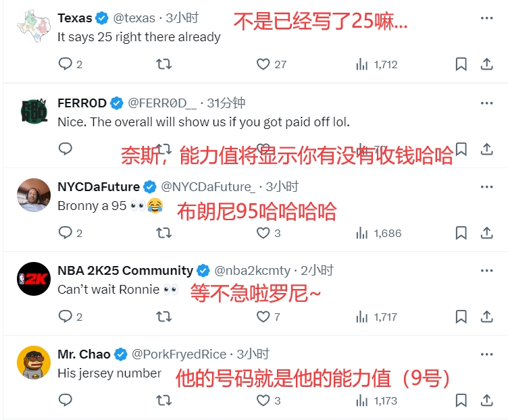Open Mr. Chao's avatar picture

(34, 363)
